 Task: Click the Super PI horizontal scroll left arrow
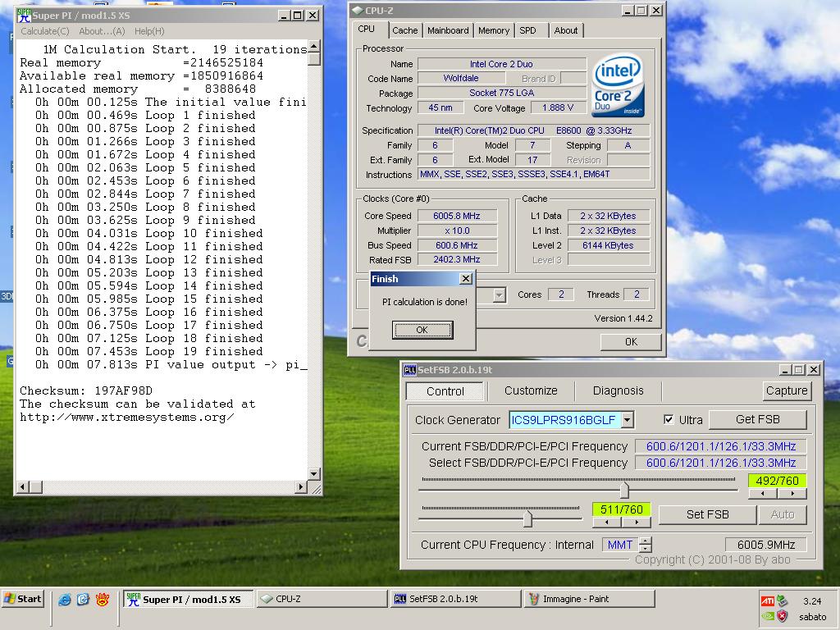coord(23,487)
